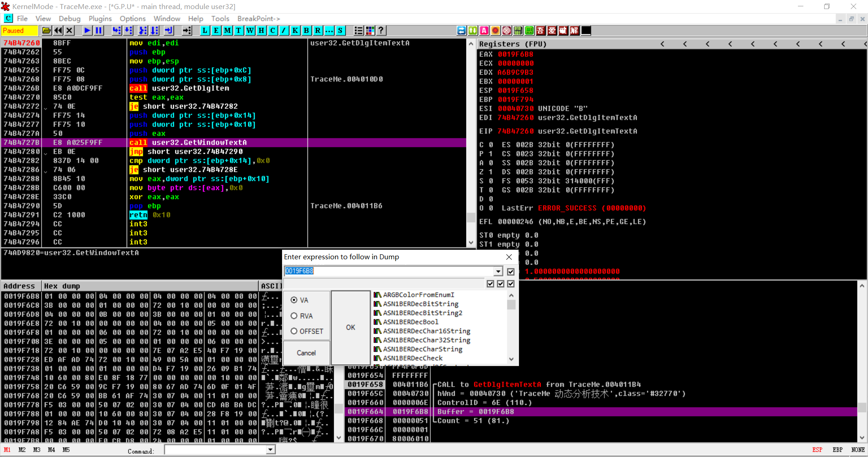868x457 pixels.
Task: Click the binary 010 plugin icon
Action: [x=518, y=30]
